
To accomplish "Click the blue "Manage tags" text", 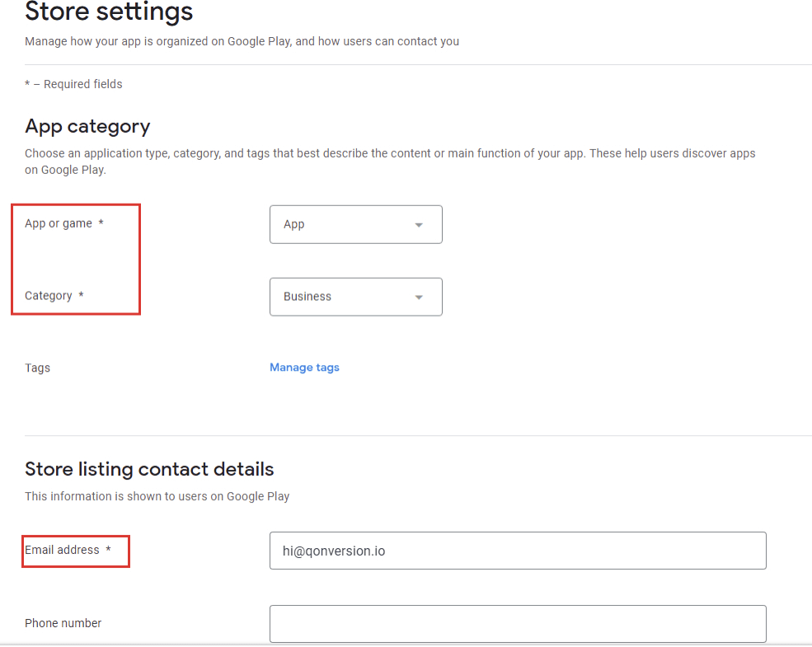I will [304, 367].
